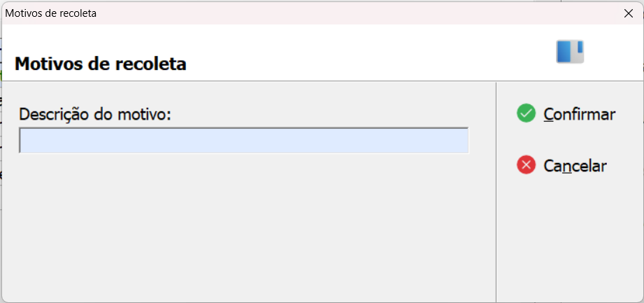This screenshot has width=644, height=303.
Task: Click the Cancelar text label
Action: pos(575,166)
